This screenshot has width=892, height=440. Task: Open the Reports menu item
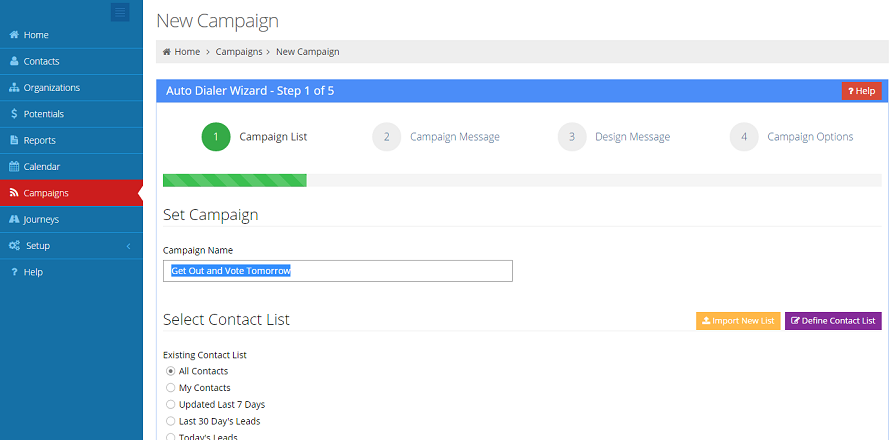71,140
